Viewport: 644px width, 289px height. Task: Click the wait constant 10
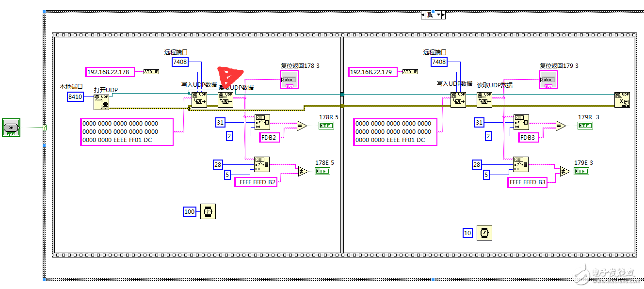click(467, 233)
